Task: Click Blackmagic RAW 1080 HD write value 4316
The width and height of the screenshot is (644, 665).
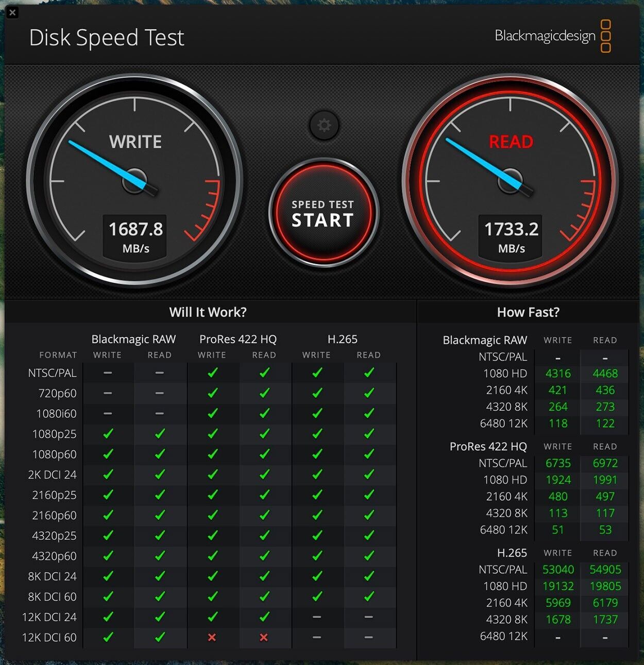Action: click(x=558, y=373)
